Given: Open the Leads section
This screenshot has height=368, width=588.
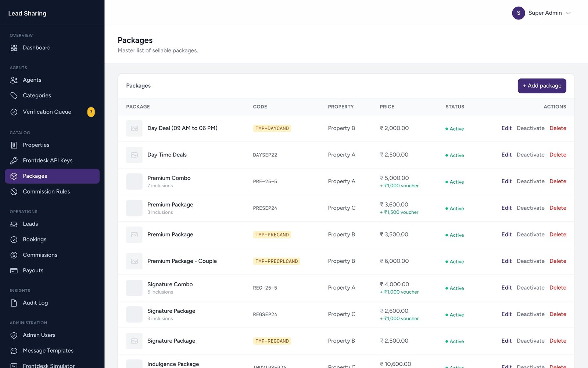Looking at the screenshot, I should coord(52,224).
